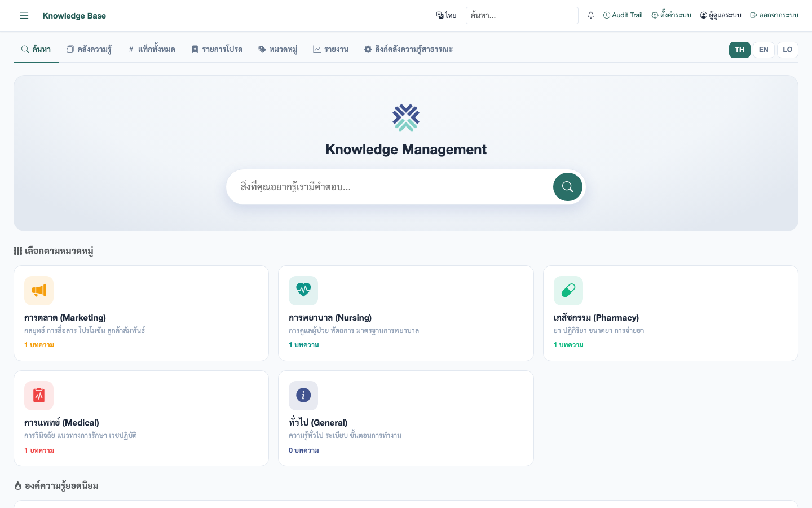Screen dimensions: 812x508
Task: Click the Pharmacy pill icon
Action: 568,291
